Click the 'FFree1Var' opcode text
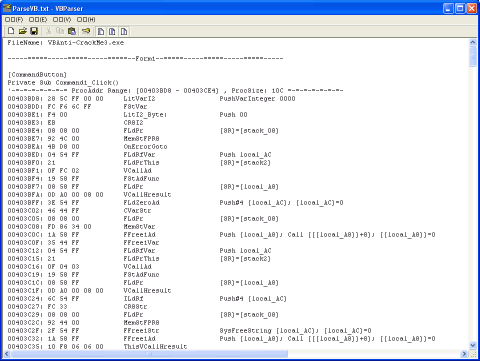 (x=141, y=243)
